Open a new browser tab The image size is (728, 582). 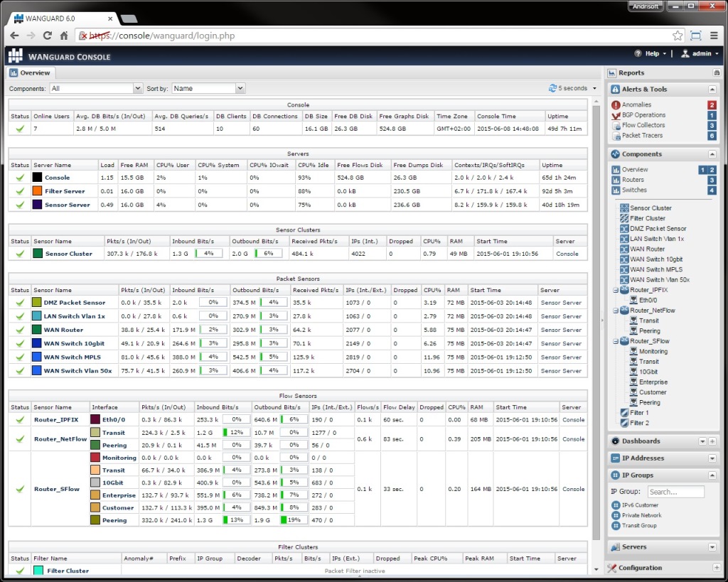129,19
